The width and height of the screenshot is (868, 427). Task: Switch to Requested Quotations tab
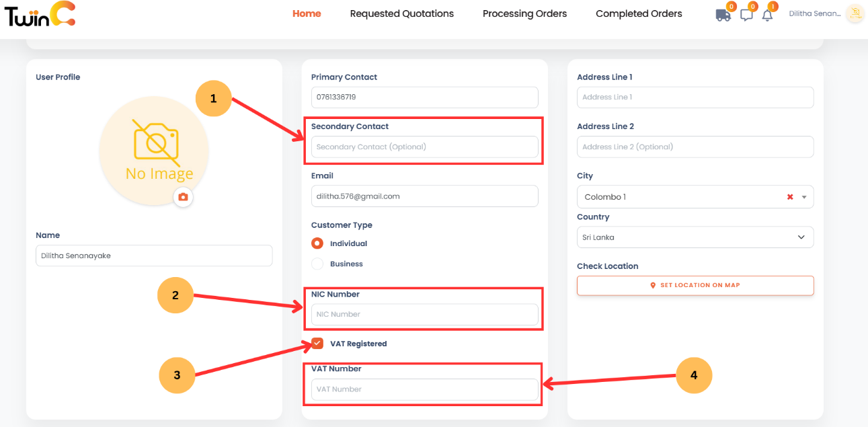[401, 13]
